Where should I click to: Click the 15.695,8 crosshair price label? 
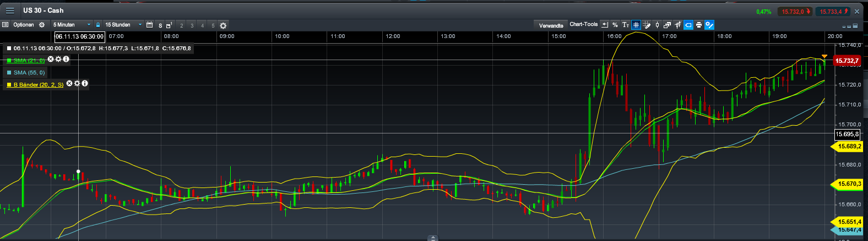tap(847, 134)
